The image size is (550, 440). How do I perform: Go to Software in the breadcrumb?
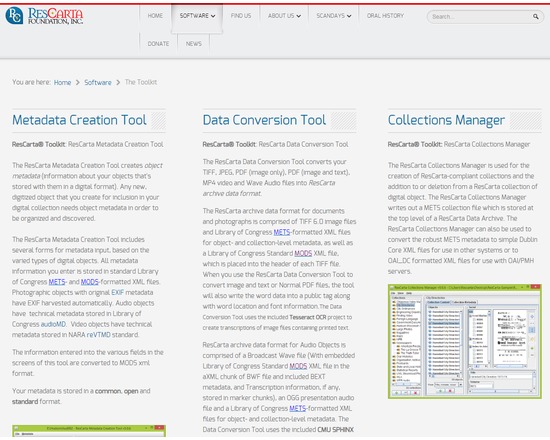[98, 82]
